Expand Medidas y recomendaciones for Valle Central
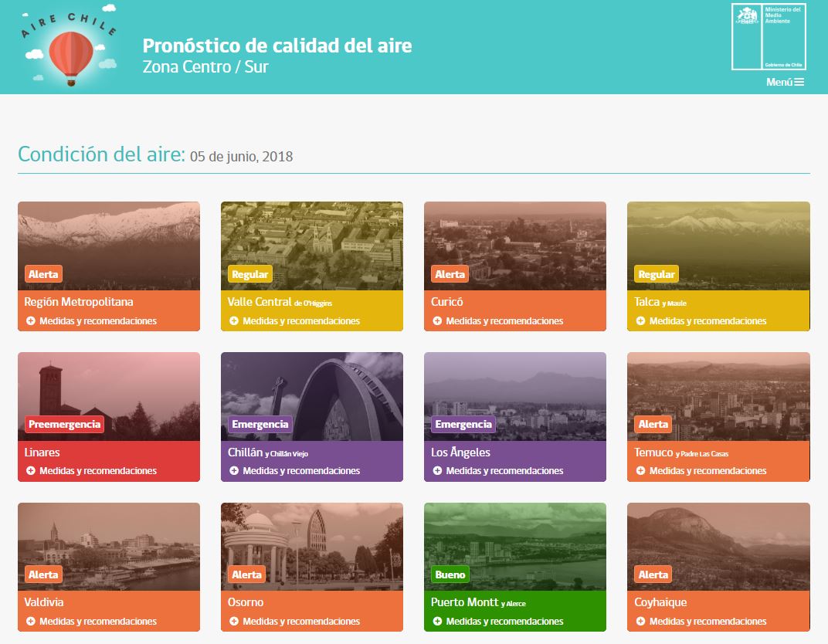 [300, 321]
